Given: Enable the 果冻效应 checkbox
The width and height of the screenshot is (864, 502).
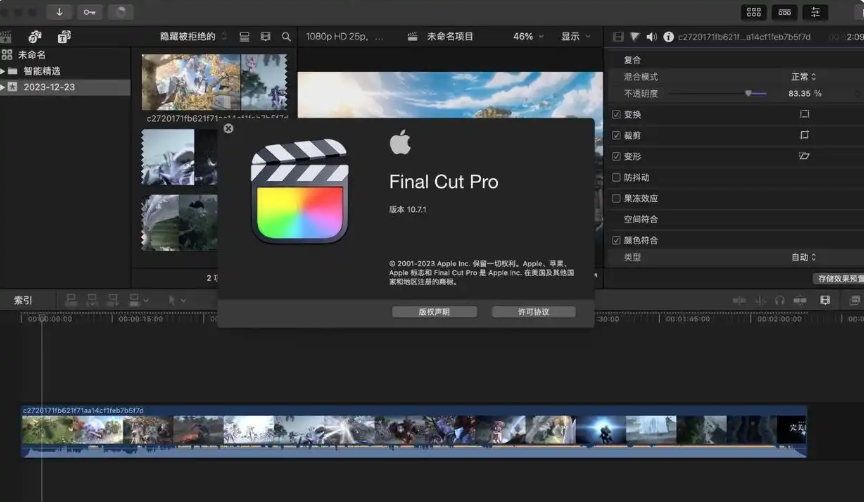Looking at the screenshot, I should pyautogui.click(x=616, y=198).
